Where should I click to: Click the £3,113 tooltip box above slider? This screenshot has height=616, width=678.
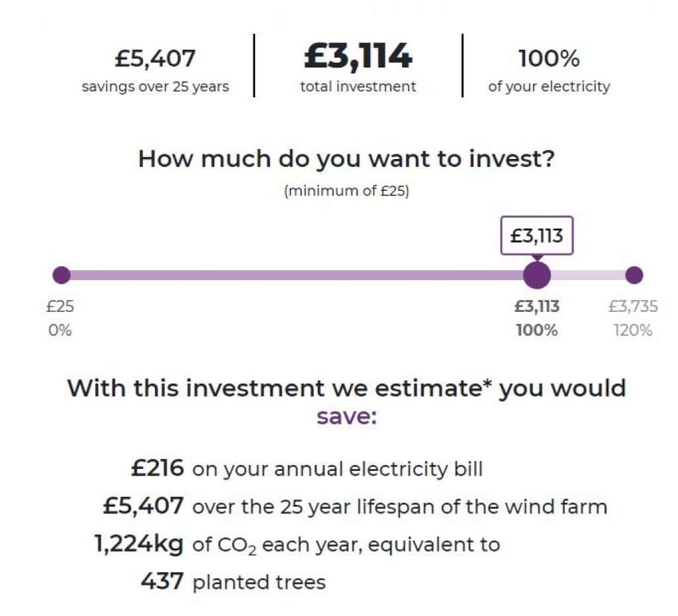(536, 235)
